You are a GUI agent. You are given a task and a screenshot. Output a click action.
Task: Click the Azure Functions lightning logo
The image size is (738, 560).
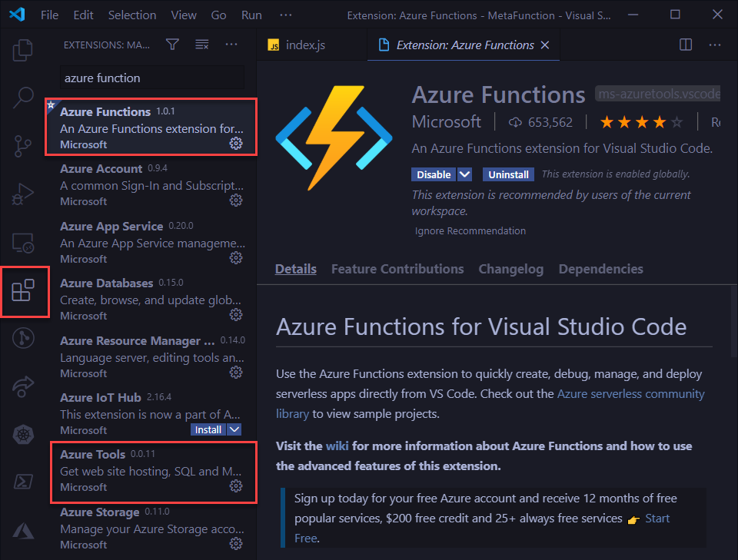(x=334, y=138)
